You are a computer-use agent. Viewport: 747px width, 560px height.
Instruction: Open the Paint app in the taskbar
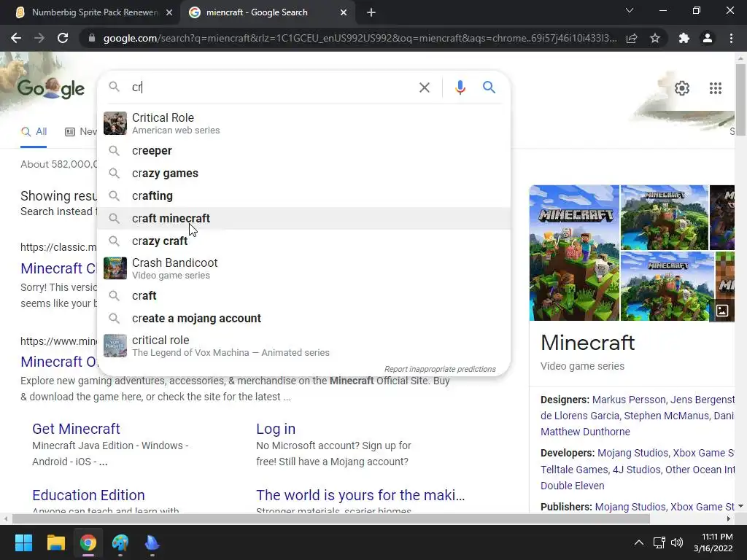[x=120, y=542]
